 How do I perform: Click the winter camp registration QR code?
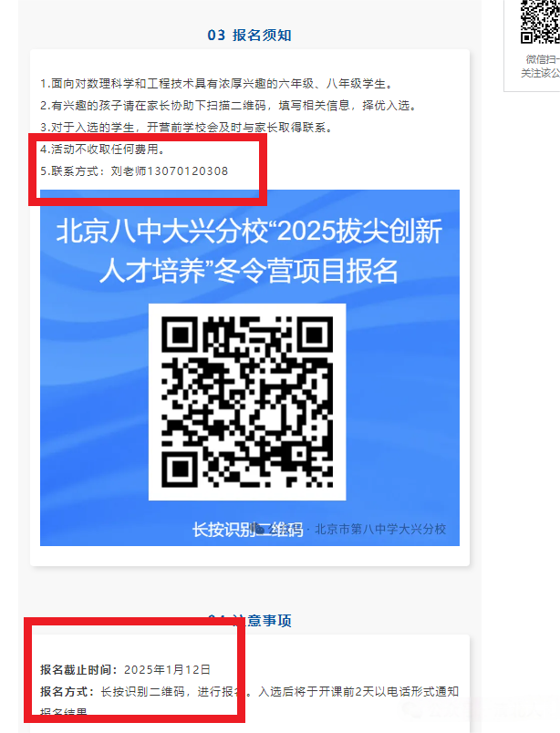247,402
